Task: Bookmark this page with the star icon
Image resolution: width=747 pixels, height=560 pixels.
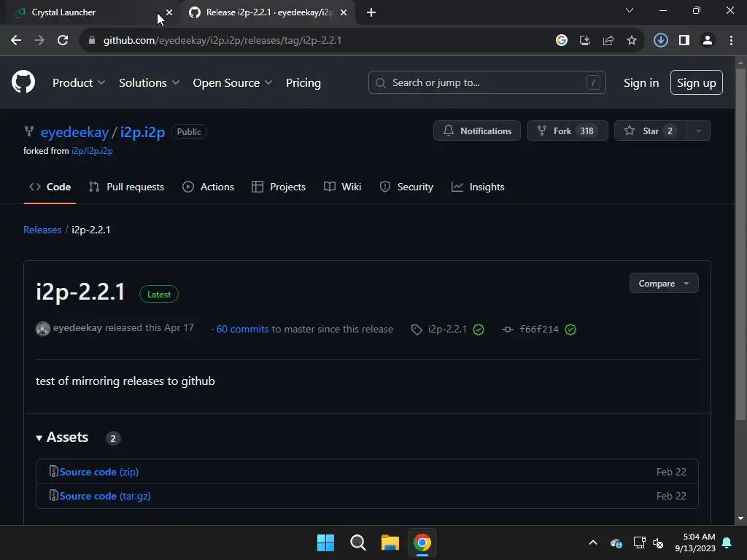Action: (632, 41)
